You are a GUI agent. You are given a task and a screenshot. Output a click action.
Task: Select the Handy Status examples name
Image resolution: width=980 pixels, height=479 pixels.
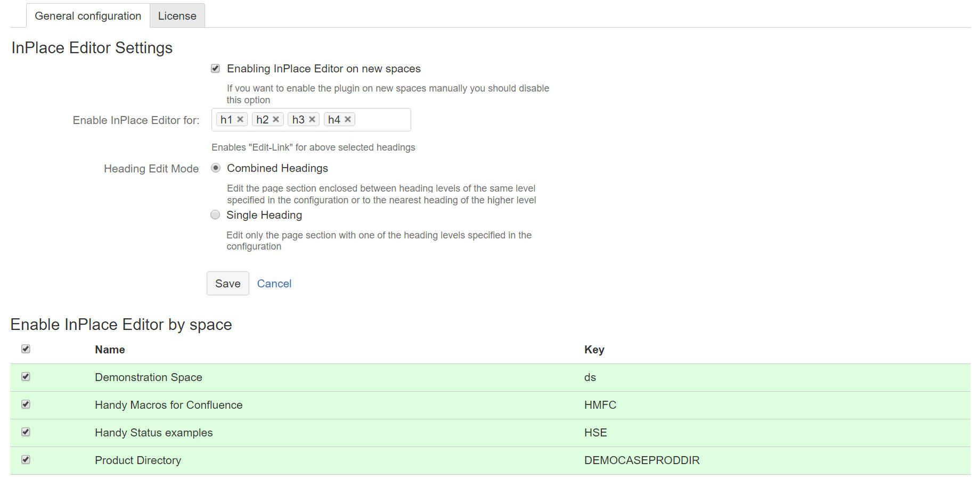pos(154,433)
